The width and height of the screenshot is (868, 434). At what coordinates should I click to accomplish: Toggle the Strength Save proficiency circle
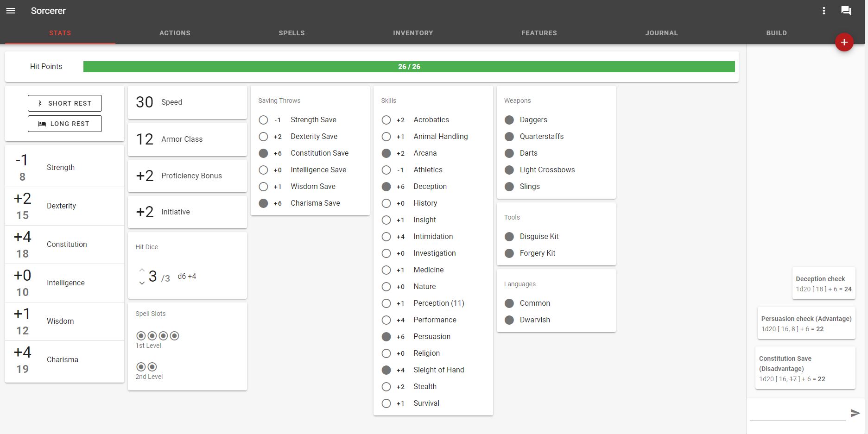(262, 120)
